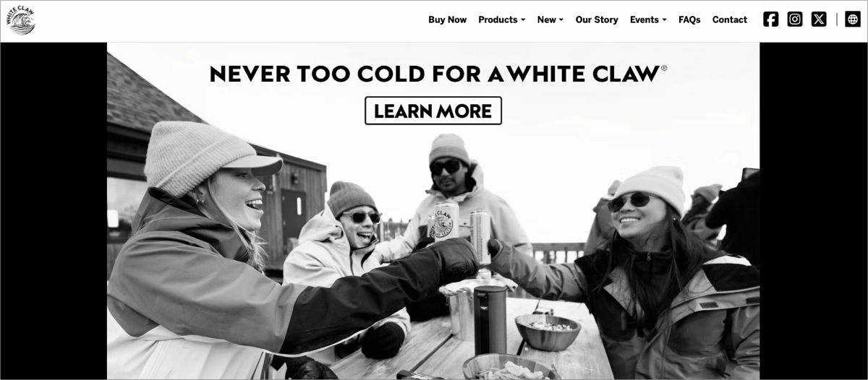The height and width of the screenshot is (380, 868).
Task: Open the Our Story page
Action: click(597, 20)
